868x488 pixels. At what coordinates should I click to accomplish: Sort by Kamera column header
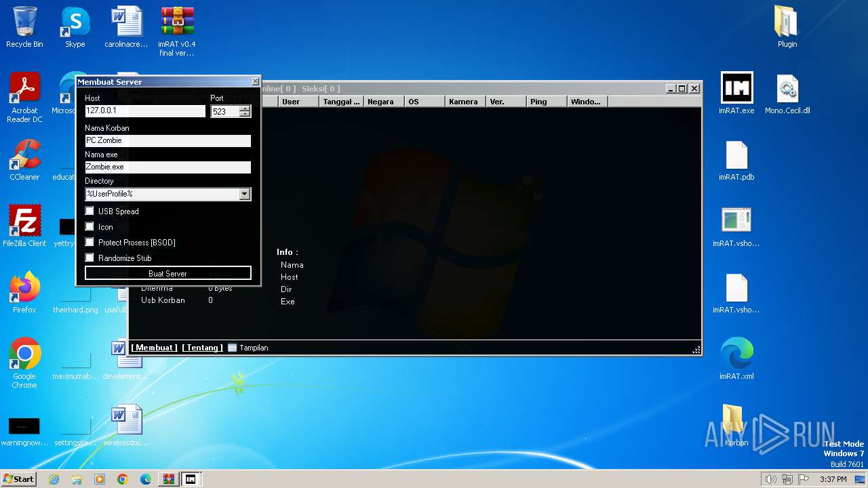pos(465,102)
